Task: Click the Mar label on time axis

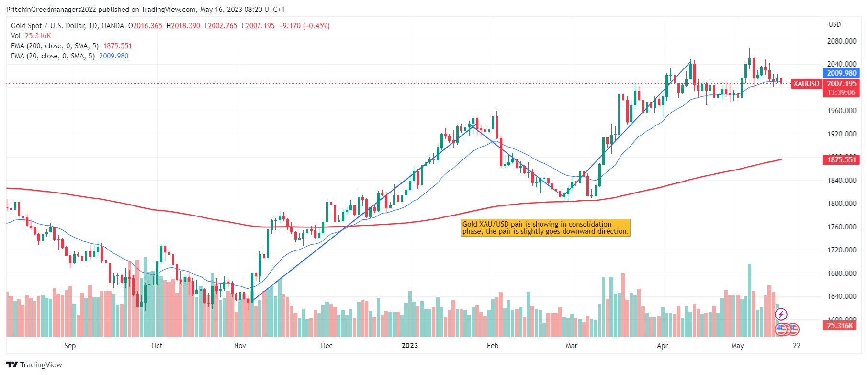Action: [572, 346]
